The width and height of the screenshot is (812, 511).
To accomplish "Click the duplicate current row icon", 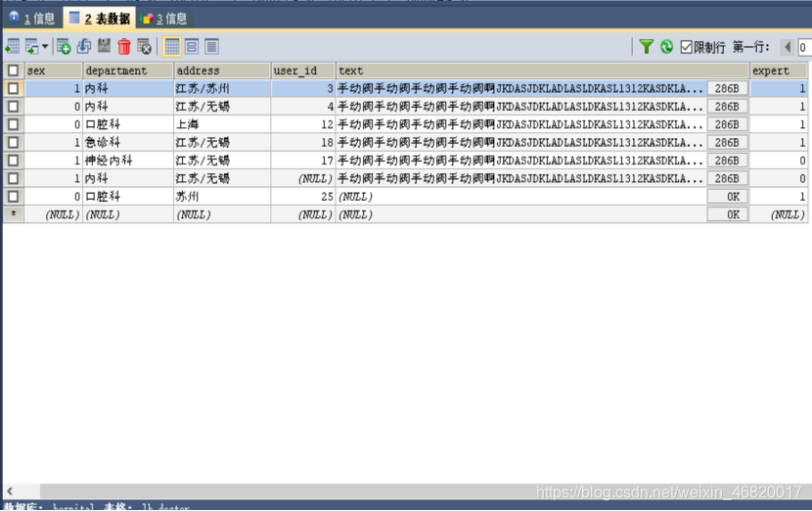I will tap(83, 47).
